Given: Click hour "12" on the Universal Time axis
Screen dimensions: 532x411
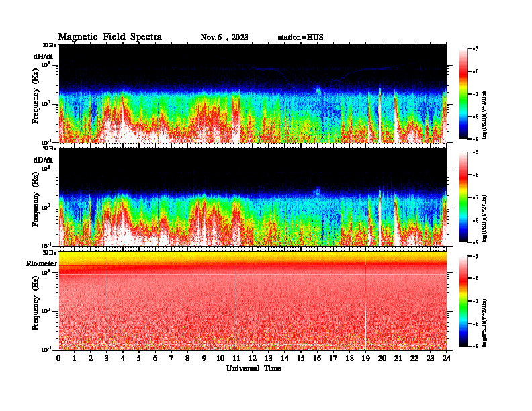Looking at the screenshot, I should pos(253,358).
